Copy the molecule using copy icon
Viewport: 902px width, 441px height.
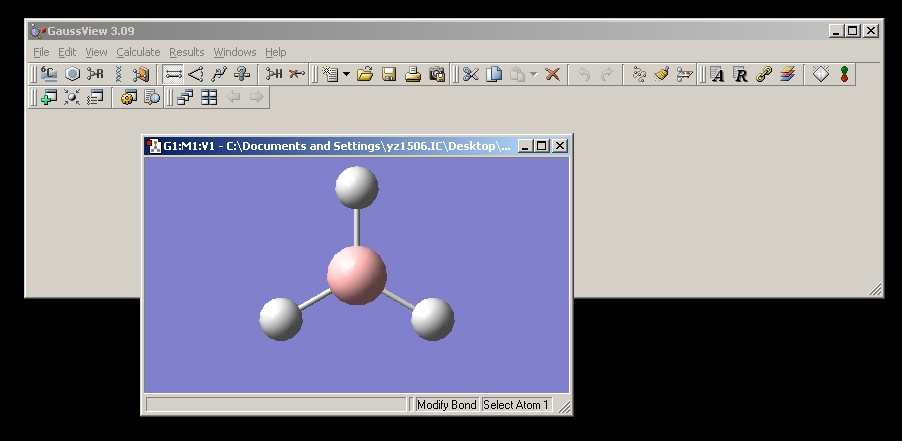[494, 74]
